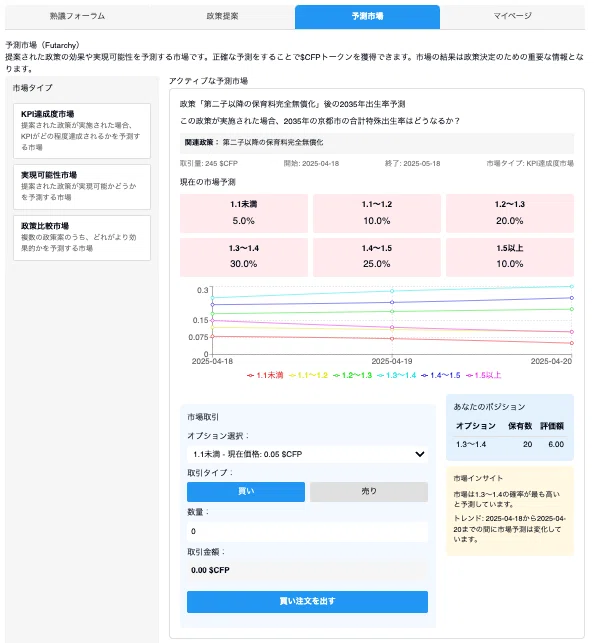The height and width of the screenshot is (643, 595).
Task: Open the オプション選択 dropdown
Action: point(307,454)
